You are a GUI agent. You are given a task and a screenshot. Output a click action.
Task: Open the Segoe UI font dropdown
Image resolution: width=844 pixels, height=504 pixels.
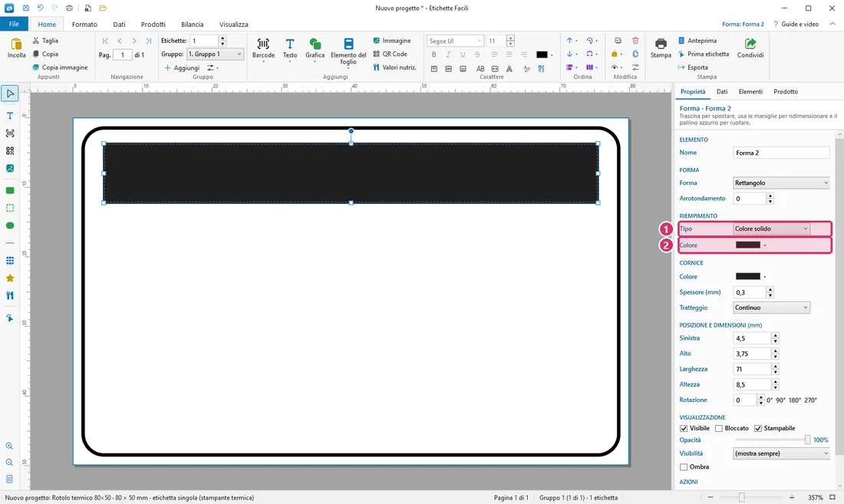[455, 41]
